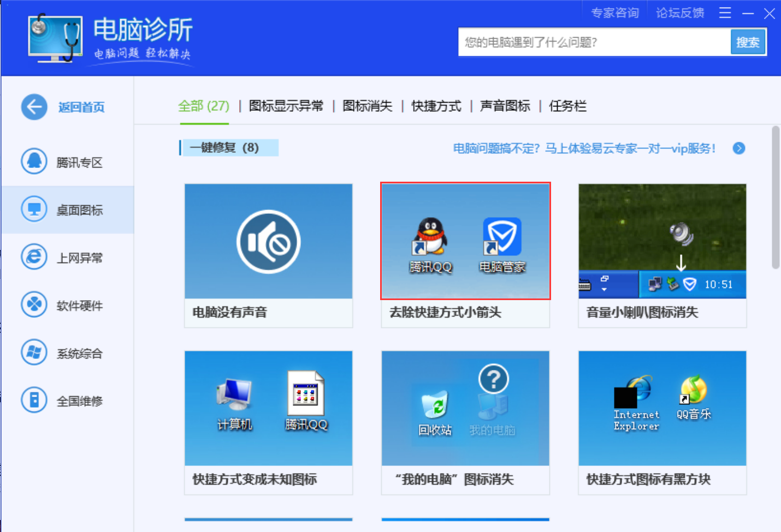
Task: Click 全国维修 text in sidebar
Action: tap(80, 402)
